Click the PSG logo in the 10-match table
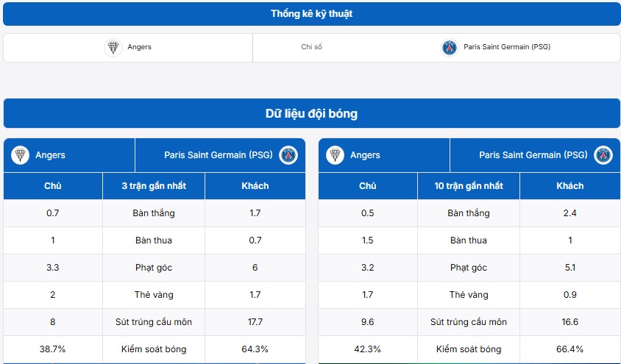The width and height of the screenshot is (621, 364). pos(603,155)
